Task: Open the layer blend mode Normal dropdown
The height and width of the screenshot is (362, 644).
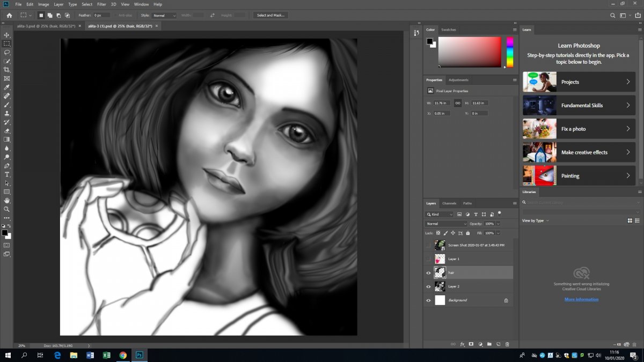Action: [x=446, y=224]
